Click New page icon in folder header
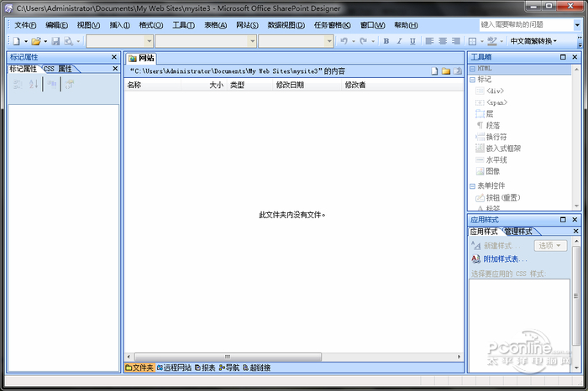Image resolution: width=588 pixels, height=391 pixels. (434, 71)
